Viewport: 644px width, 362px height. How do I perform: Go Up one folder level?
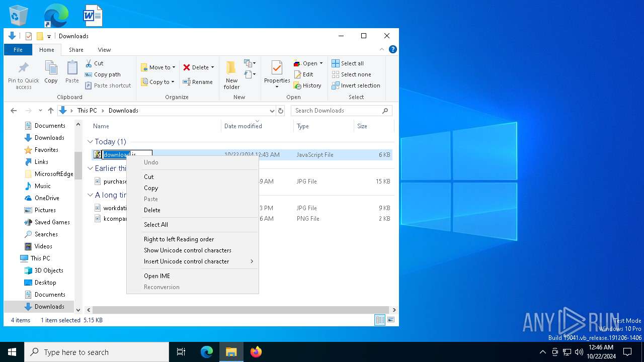point(51,111)
